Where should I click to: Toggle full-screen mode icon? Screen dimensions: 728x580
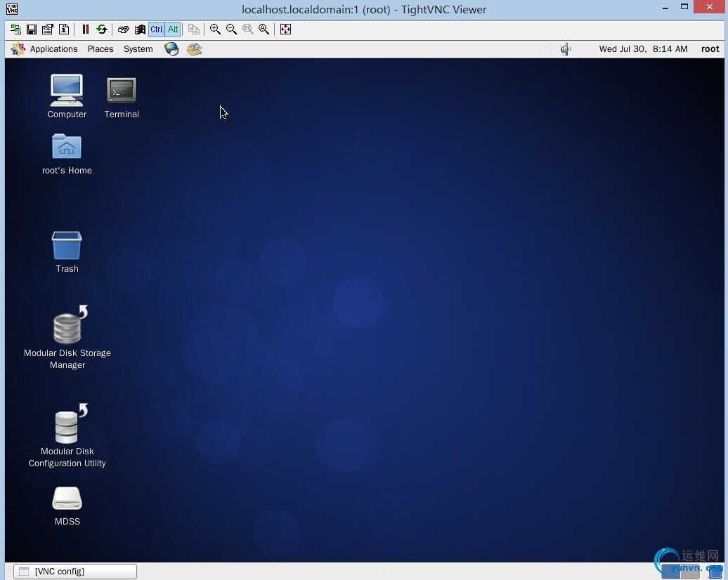285,29
